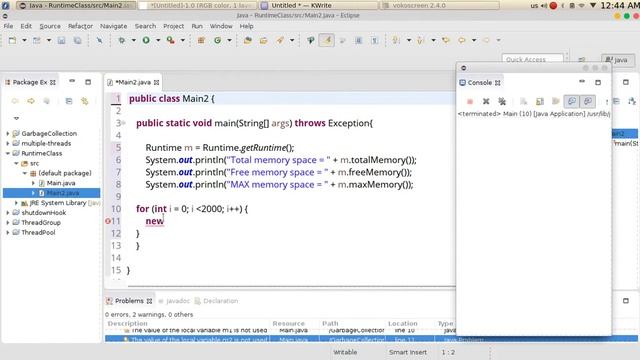
Task: Open dropdown next to External Tools icon
Action: (x=182, y=40)
